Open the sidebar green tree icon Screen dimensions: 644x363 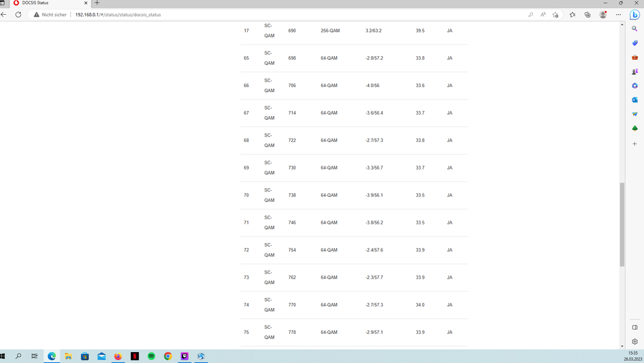click(x=634, y=128)
